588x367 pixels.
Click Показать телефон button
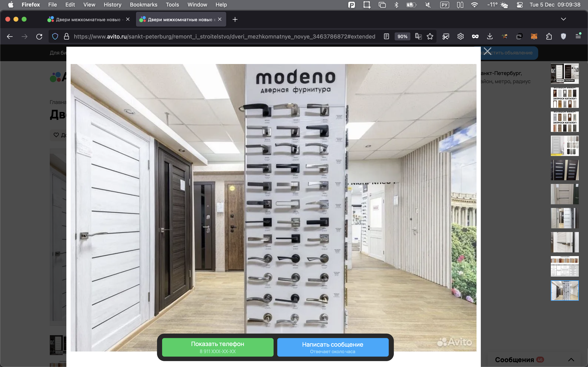217,347
